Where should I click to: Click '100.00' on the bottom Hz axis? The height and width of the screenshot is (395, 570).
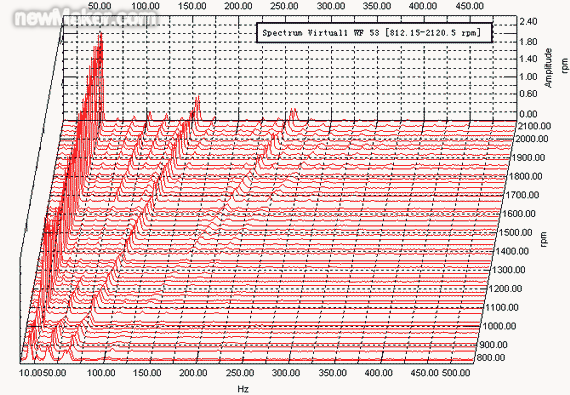point(101,373)
